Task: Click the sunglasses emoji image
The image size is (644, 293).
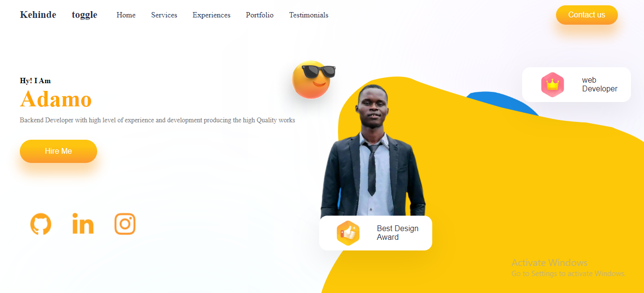Action: (314, 79)
